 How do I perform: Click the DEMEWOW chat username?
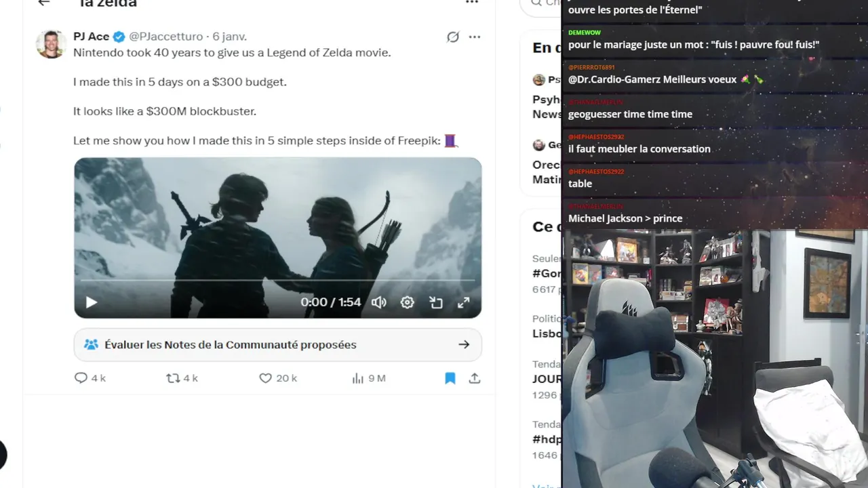coord(585,33)
